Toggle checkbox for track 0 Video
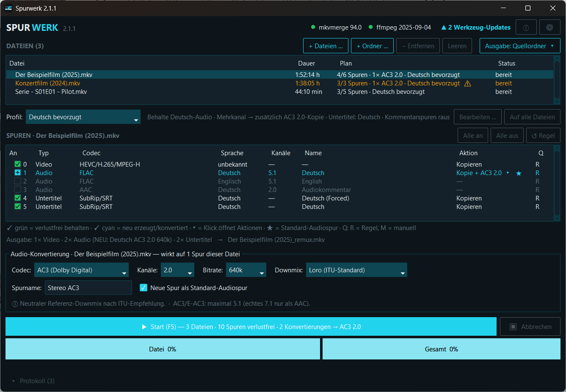Image resolution: width=566 pixels, height=392 pixels. (17, 164)
